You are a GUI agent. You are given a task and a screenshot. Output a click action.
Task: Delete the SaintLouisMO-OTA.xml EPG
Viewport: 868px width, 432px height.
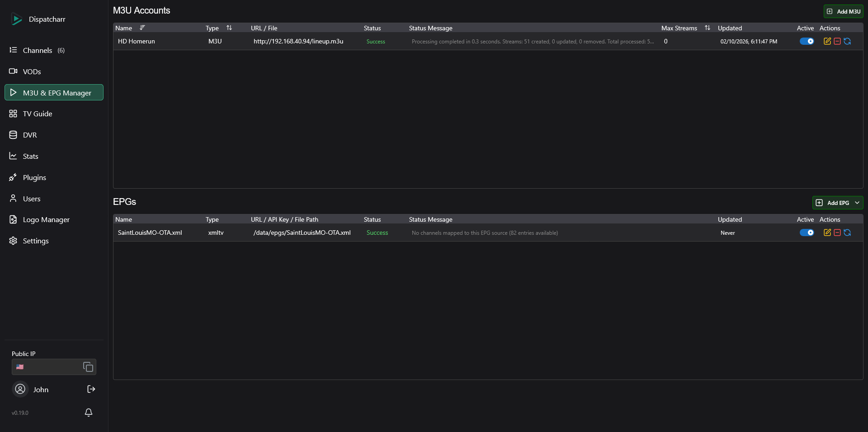click(837, 233)
